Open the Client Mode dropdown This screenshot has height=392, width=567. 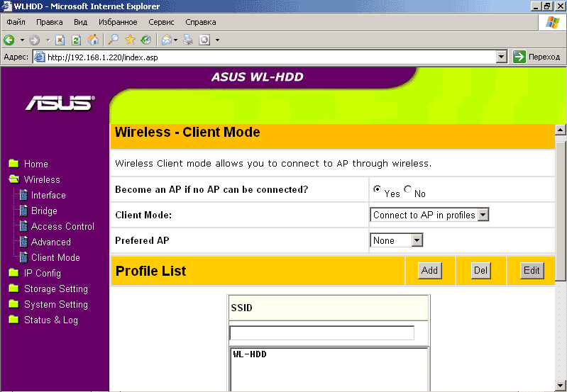coord(429,215)
